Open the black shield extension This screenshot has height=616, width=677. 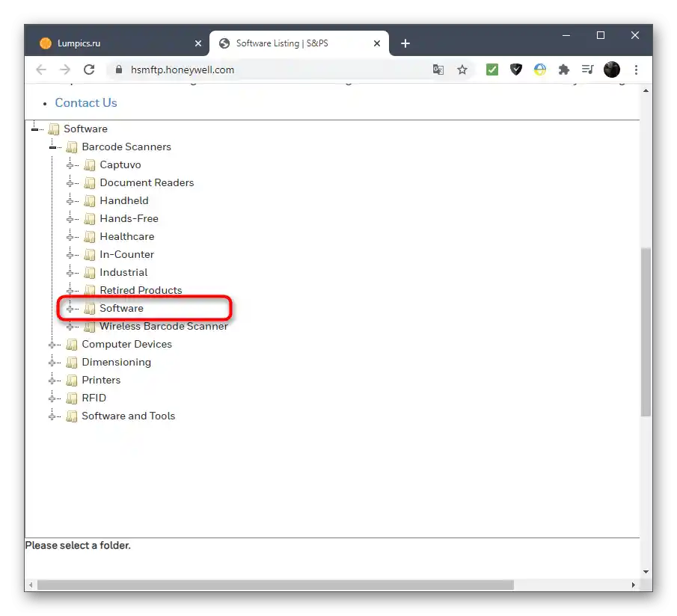(x=516, y=70)
